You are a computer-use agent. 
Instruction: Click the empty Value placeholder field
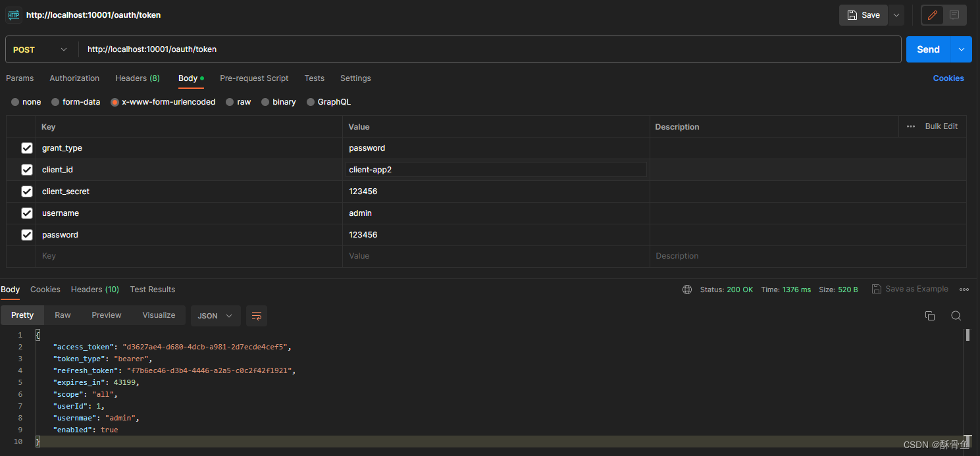[496, 256]
